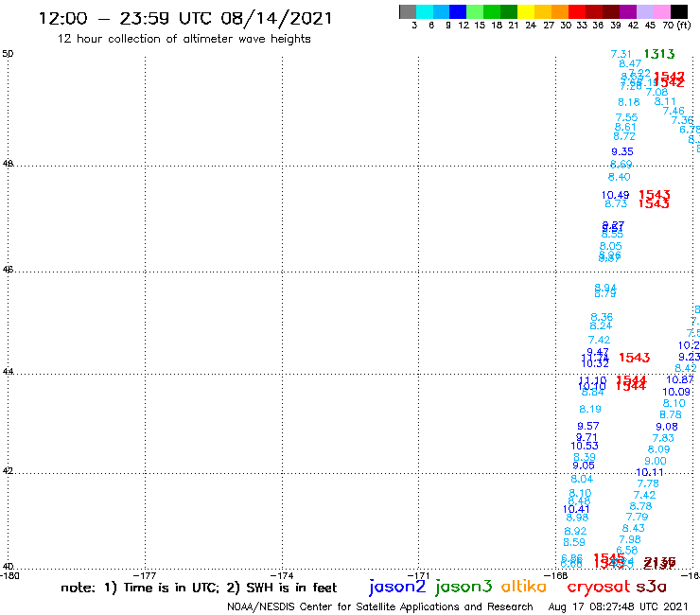Viewport: 700px width, 615px height.
Task: Select the orange 'altika' legend label
Action: [x=524, y=587]
